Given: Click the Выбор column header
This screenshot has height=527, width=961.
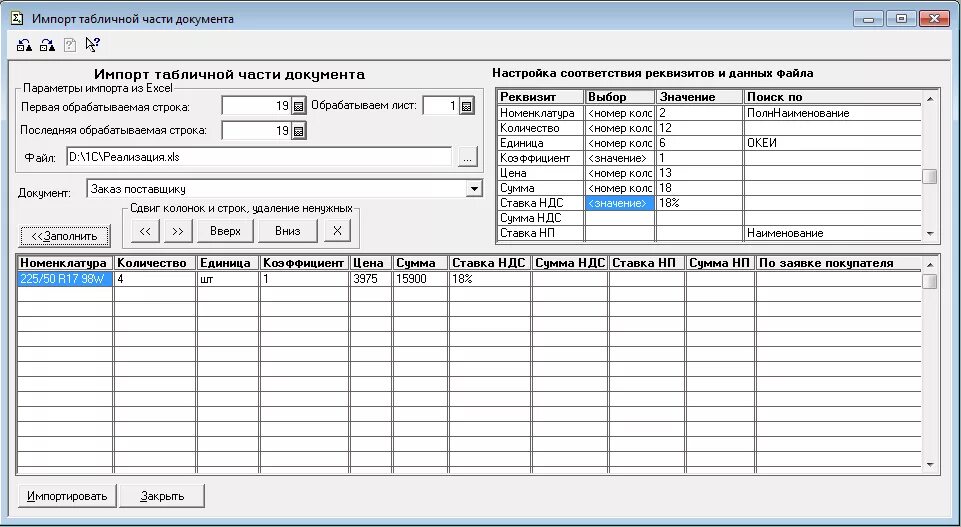Looking at the screenshot, I should [x=620, y=97].
